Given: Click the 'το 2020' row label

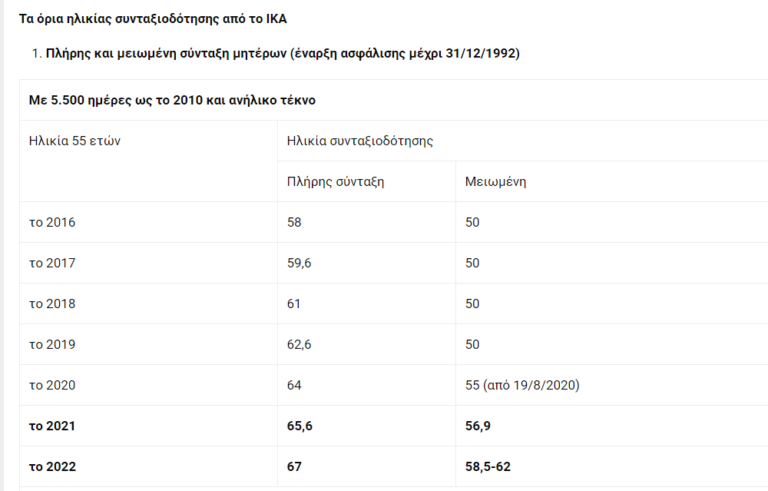Looking at the screenshot, I should [x=53, y=385].
